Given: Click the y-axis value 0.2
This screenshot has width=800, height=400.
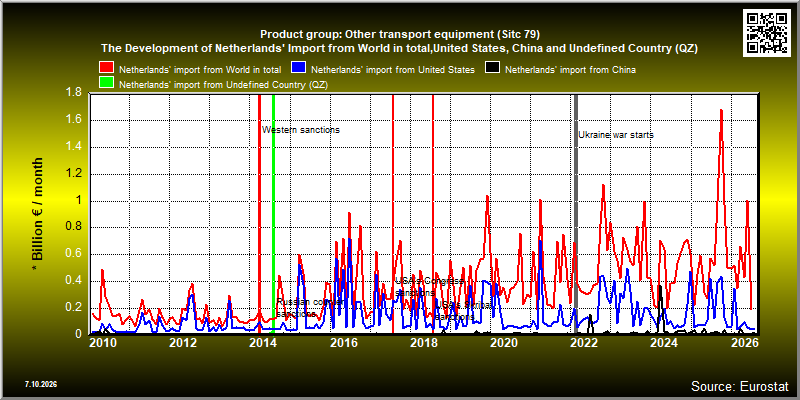Looking at the screenshot, I should tap(75, 308).
